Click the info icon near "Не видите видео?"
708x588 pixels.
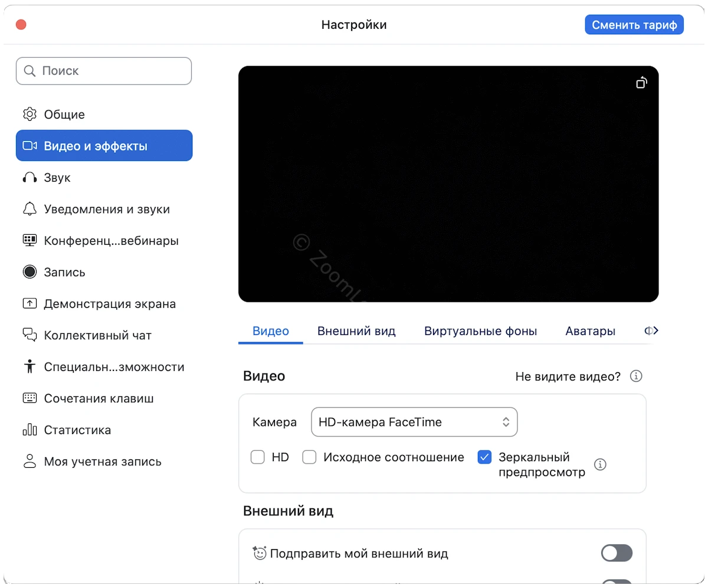tap(636, 376)
